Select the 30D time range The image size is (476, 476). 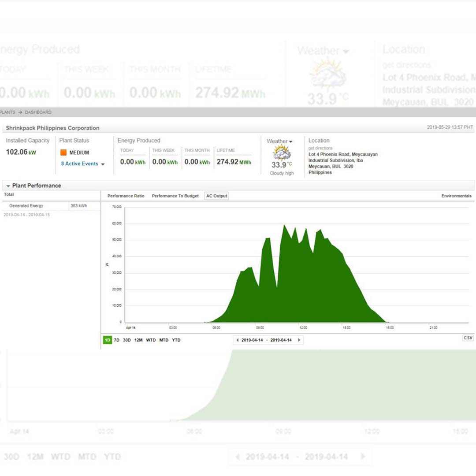click(126, 340)
